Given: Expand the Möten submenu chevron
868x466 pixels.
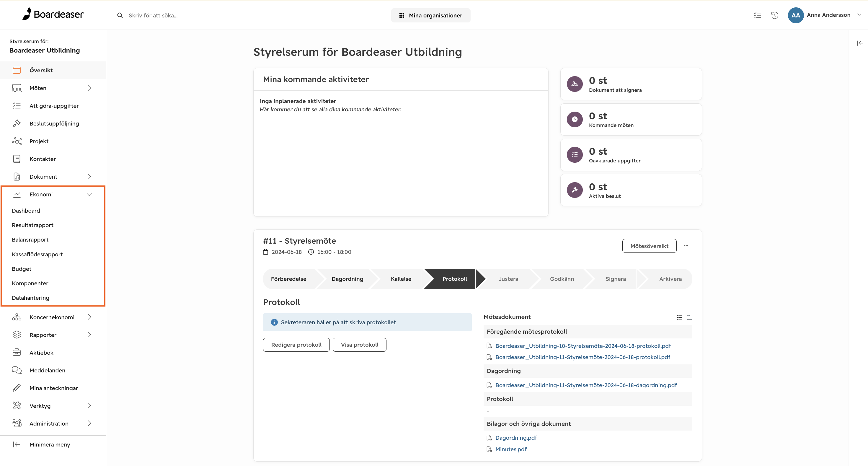Looking at the screenshot, I should pos(89,88).
